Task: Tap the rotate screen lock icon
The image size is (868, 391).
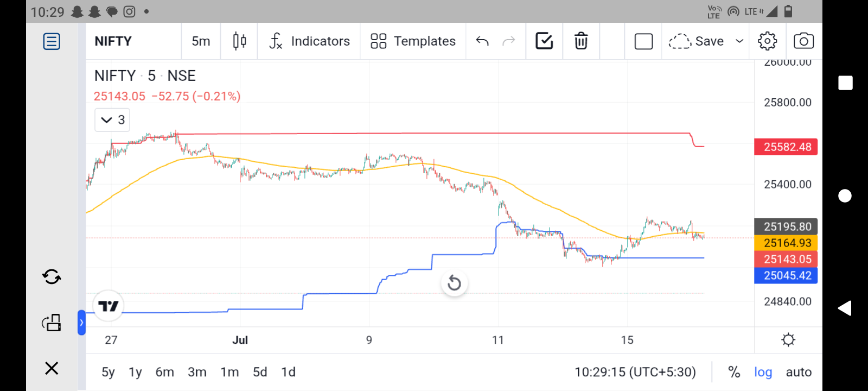Action: pos(52,323)
